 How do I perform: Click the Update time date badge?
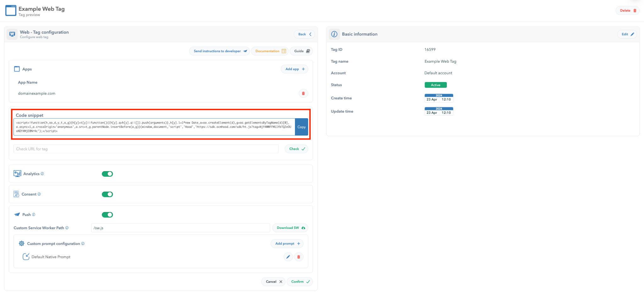coord(439,111)
